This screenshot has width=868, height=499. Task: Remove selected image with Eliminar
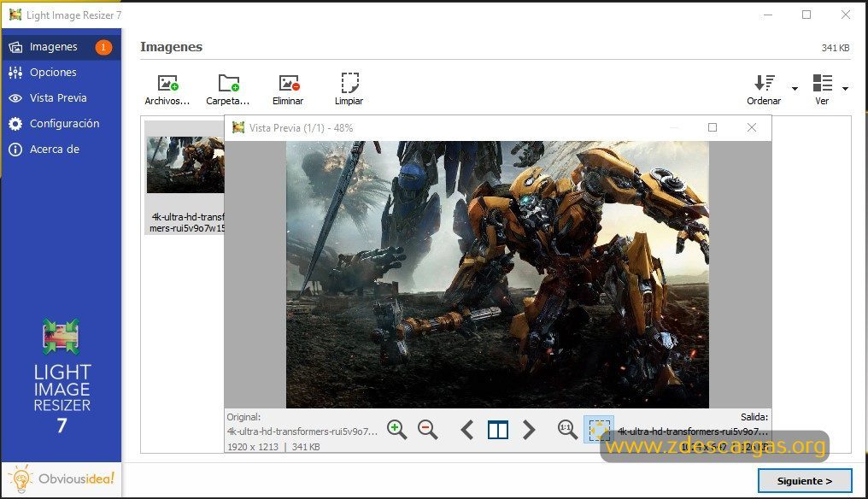click(x=288, y=89)
